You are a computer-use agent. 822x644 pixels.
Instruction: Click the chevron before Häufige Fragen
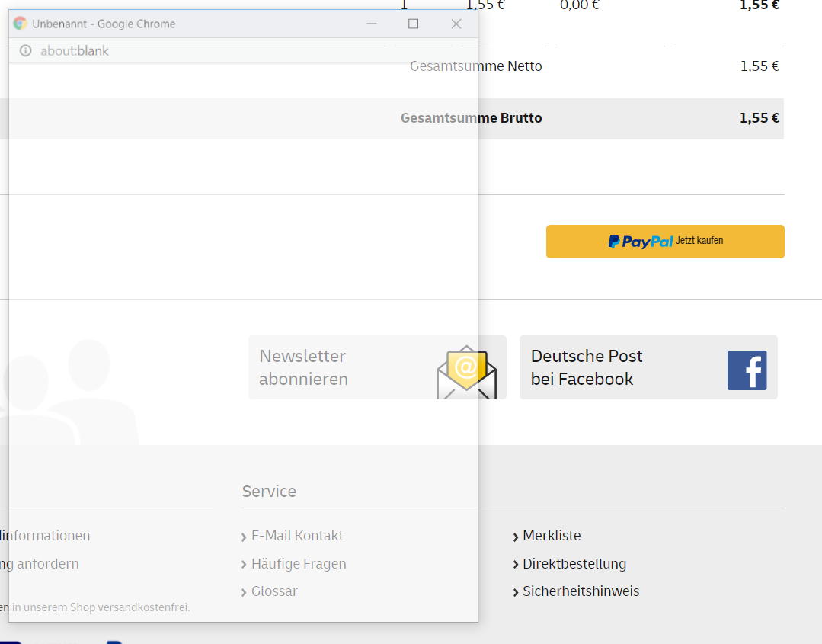click(x=244, y=565)
